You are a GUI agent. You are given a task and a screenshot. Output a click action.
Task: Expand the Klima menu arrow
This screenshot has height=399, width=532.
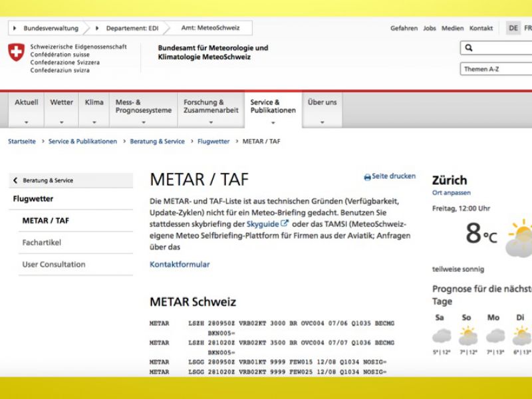tap(94, 122)
